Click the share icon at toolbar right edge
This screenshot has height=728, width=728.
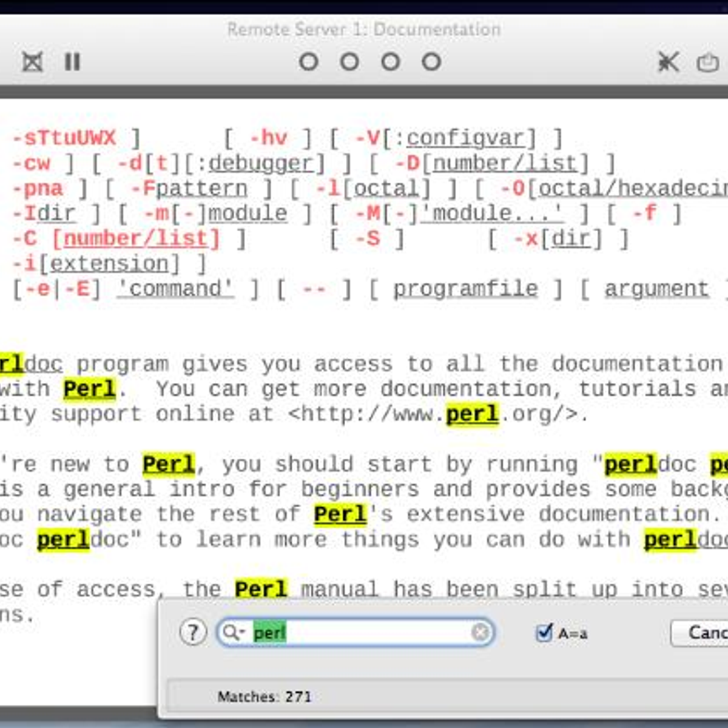(x=707, y=62)
